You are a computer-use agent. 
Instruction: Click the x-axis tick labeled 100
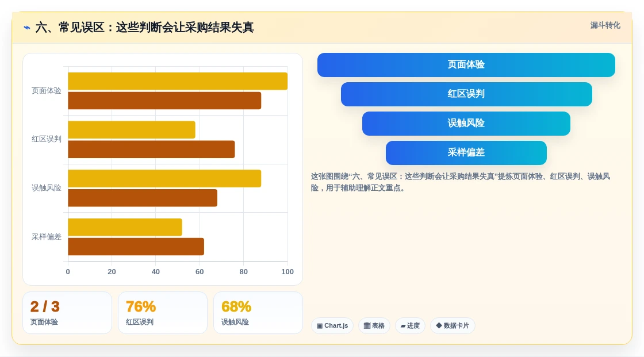[x=287, y=272]
